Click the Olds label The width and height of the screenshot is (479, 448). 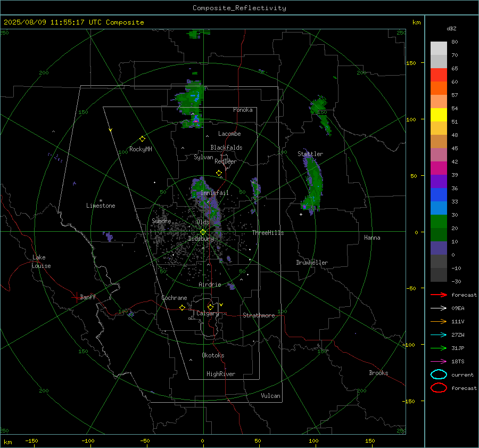pyautogui.click(x=203, y=222)
